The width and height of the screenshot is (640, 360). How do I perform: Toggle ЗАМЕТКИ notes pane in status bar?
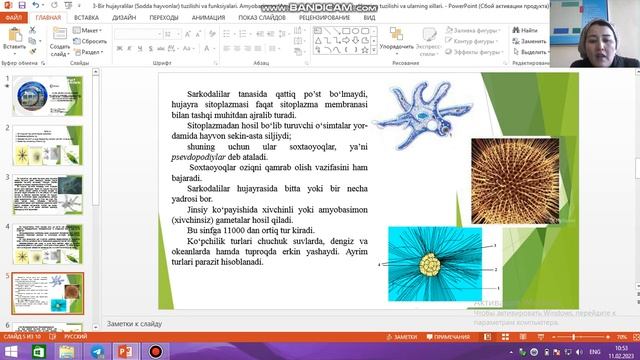[402, 337]
